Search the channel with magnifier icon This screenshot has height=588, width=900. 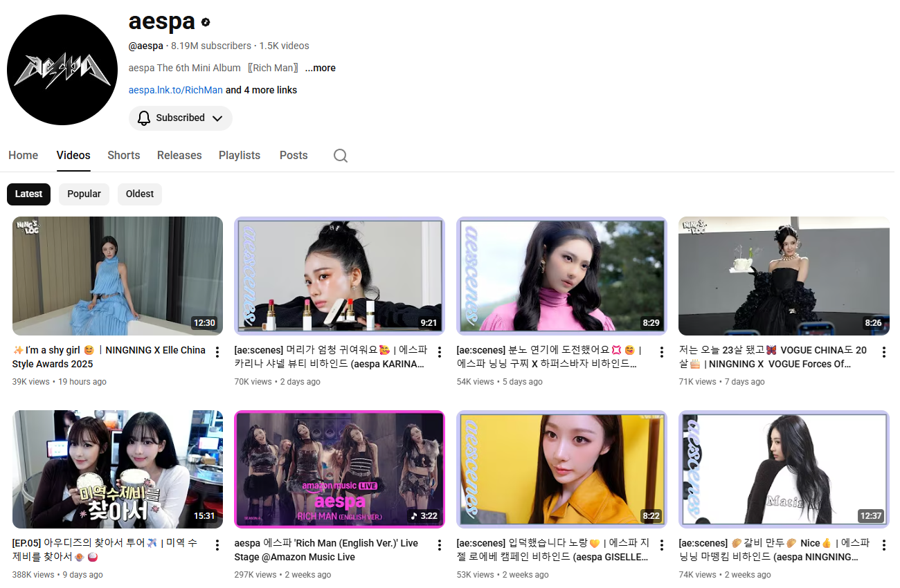click(x=341, y=156)
